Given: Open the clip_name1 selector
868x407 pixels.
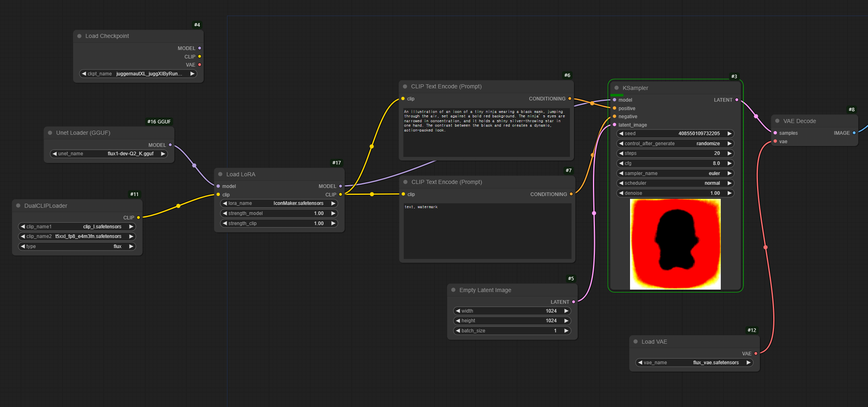Looking at the screenshot, I should tap(77, 227).
